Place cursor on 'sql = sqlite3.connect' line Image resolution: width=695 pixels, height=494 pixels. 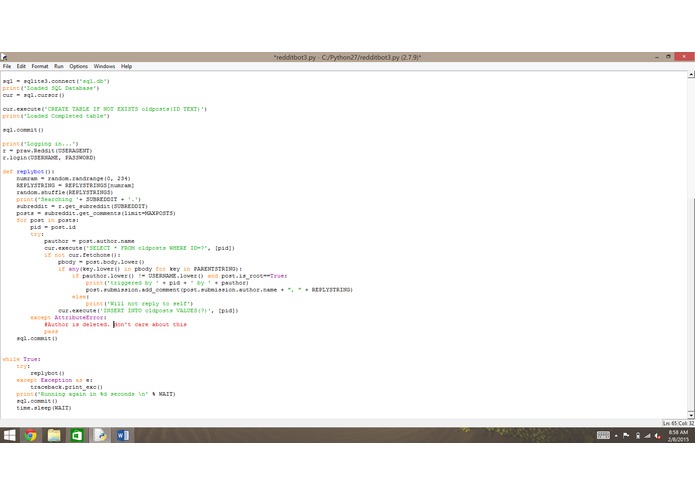[56, 81]
